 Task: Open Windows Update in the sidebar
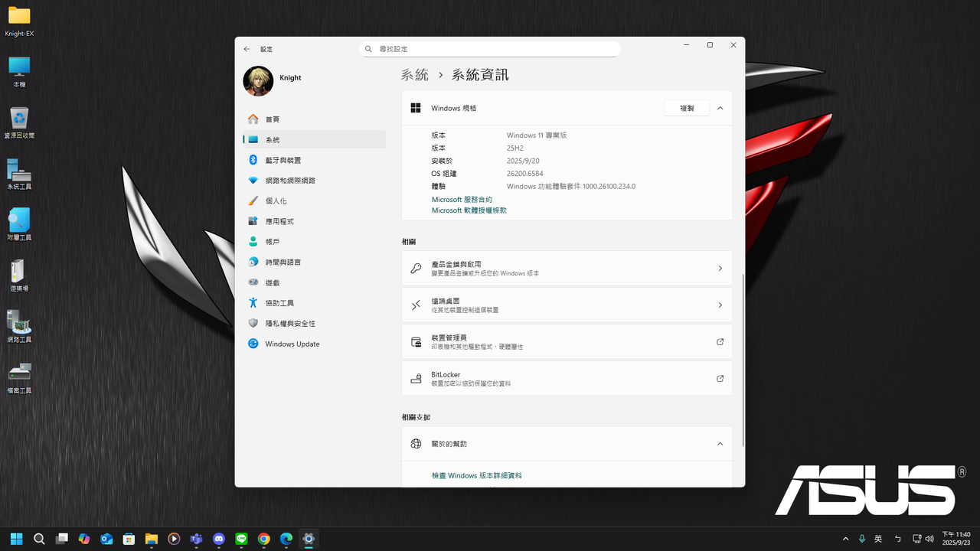click(x=315, y=344)
